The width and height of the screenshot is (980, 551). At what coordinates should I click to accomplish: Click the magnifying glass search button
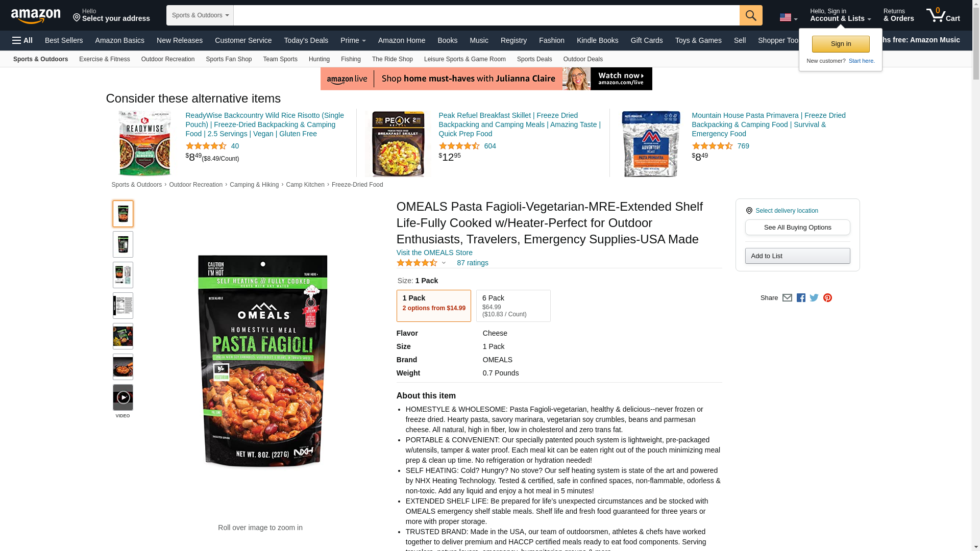[751, 15]
